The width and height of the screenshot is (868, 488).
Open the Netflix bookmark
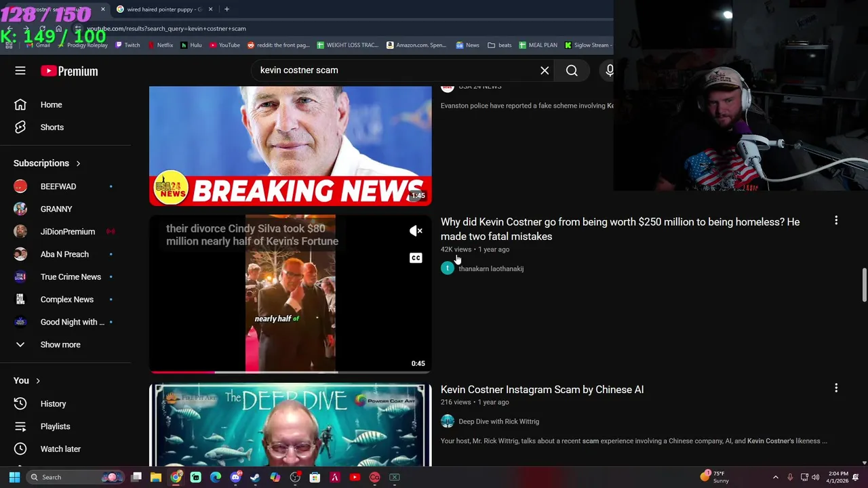point(160,45)
